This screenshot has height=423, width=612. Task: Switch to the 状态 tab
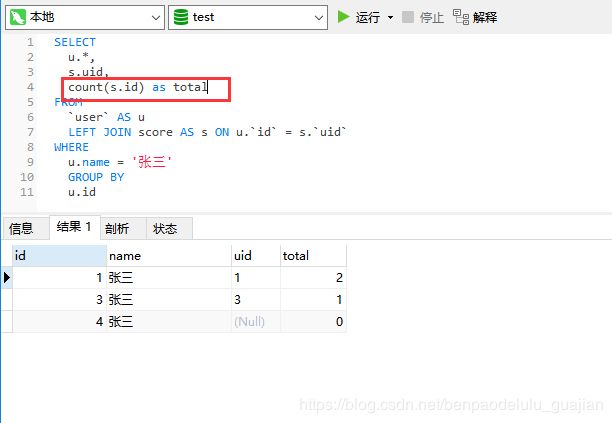tap(169, 228)
